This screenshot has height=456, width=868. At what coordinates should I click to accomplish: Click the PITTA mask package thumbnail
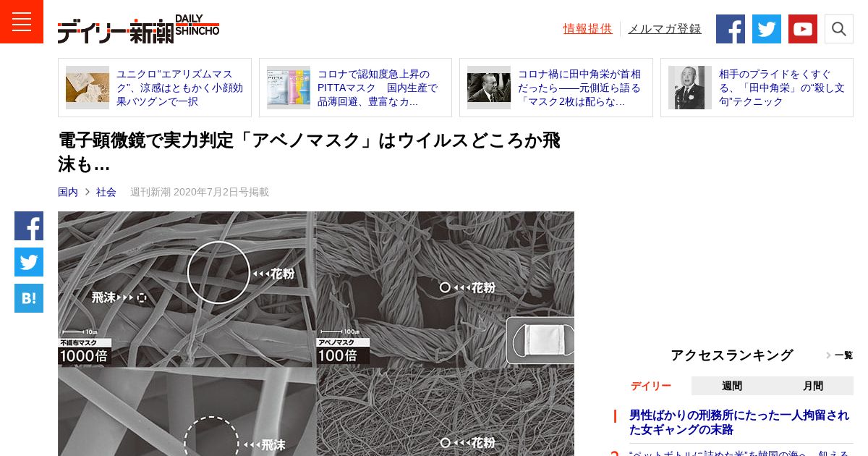289,88
